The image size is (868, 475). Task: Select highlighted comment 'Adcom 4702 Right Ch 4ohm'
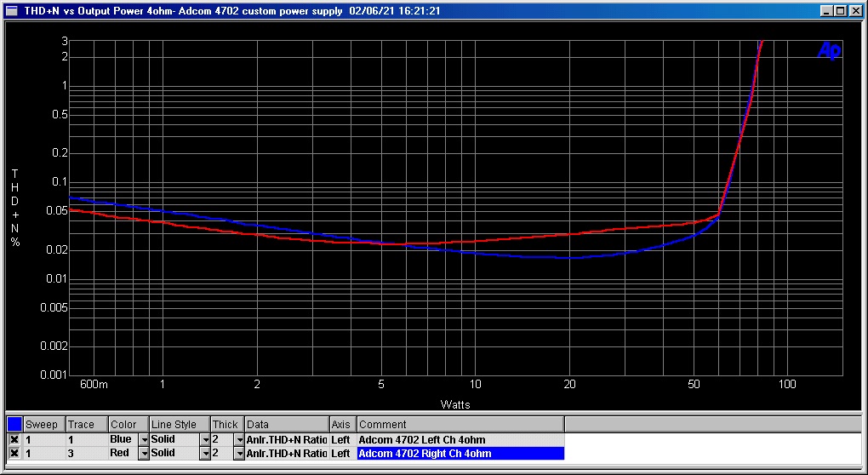pyautogui.click(x=460, y=454)
